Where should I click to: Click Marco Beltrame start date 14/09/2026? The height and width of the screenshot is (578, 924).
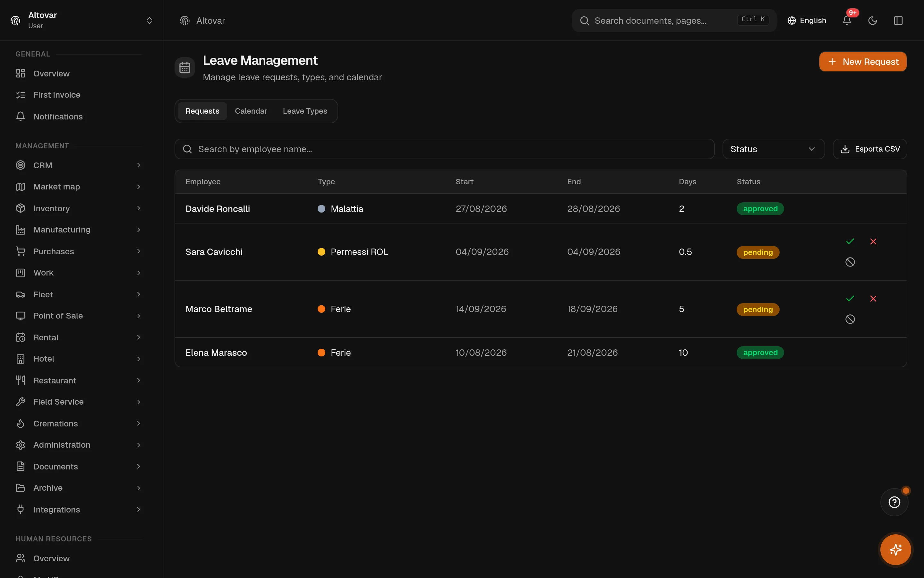(x=481, y=309)
